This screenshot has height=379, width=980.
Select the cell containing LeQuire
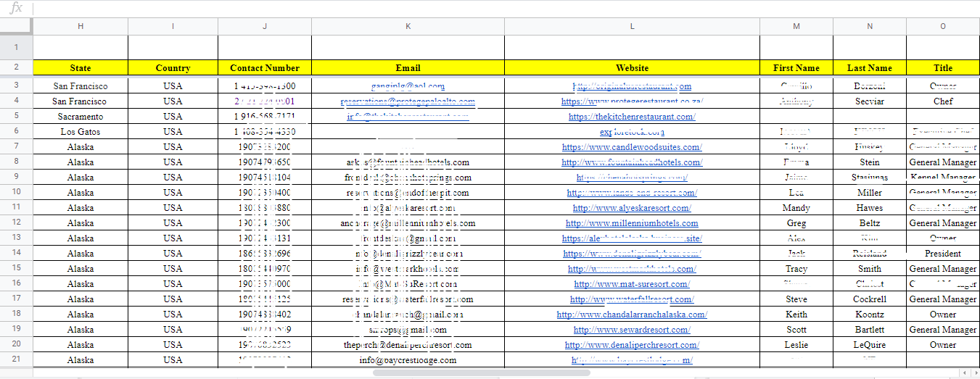click(870, 345)
